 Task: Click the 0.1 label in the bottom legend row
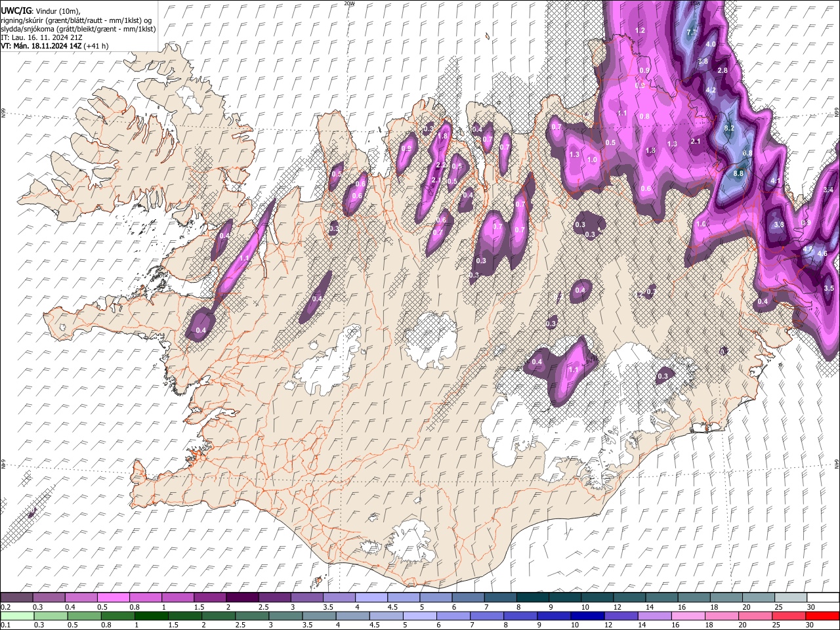[x=5, y=625]
